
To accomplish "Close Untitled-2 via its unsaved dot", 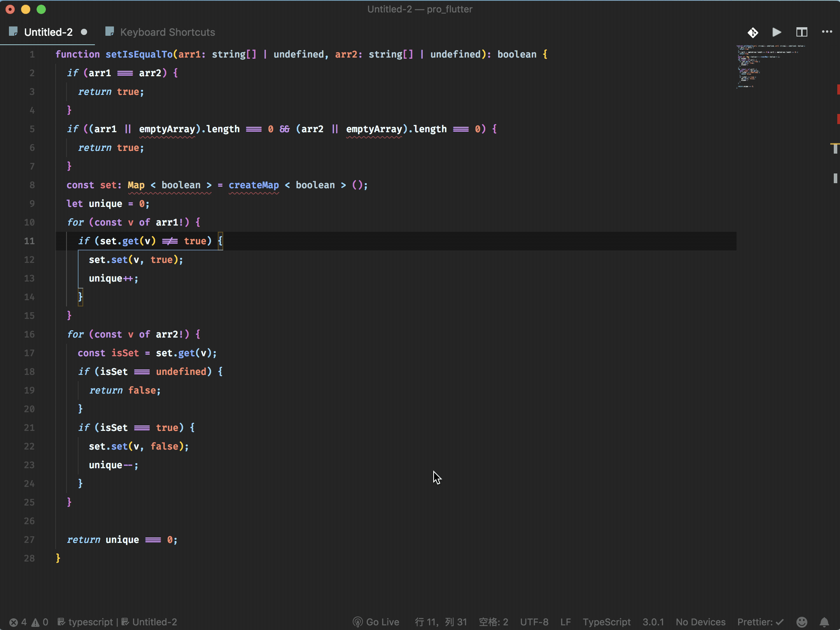I will pos(84,32).
